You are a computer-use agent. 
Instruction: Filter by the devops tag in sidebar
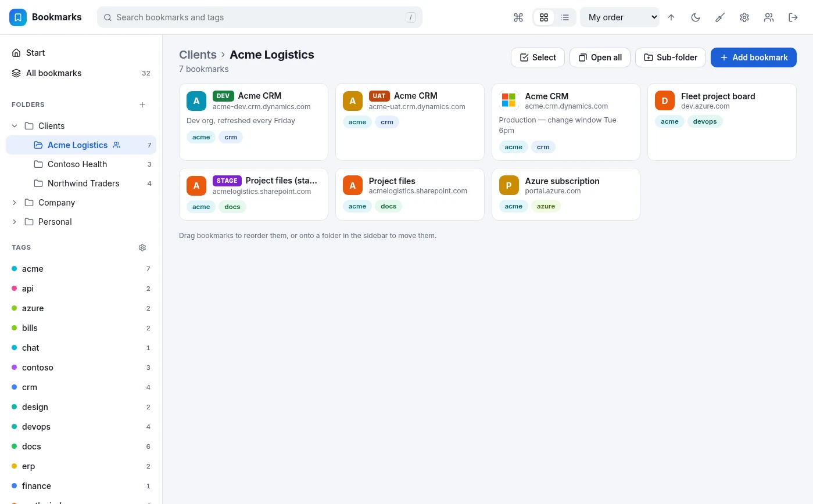pos(81,427)
